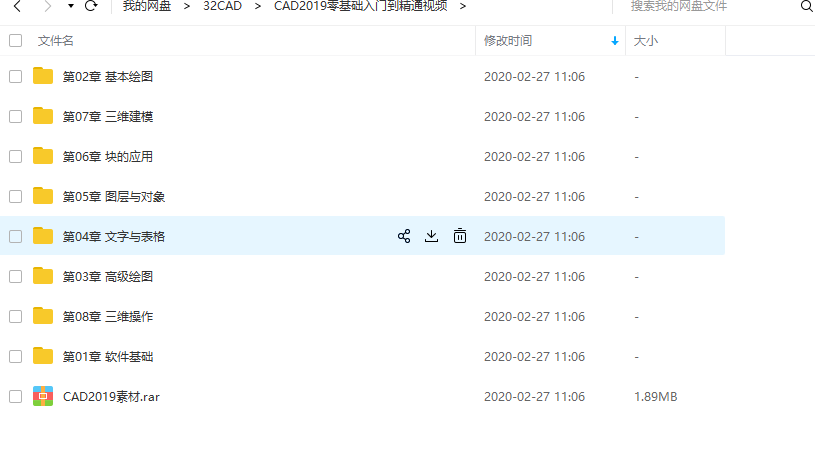Toggle sort order arrow in 修改时间 column

coord(615,41)
